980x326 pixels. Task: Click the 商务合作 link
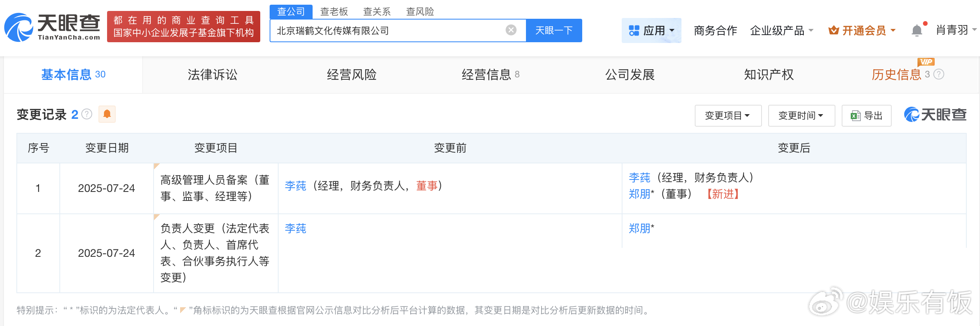tap(715, 30)
